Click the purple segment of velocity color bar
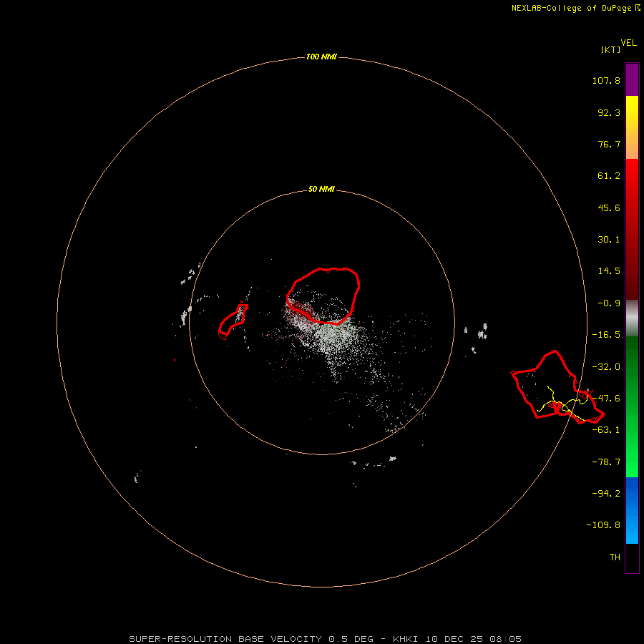This screenshot has width=644, height=644. click(x=632, y=79)
